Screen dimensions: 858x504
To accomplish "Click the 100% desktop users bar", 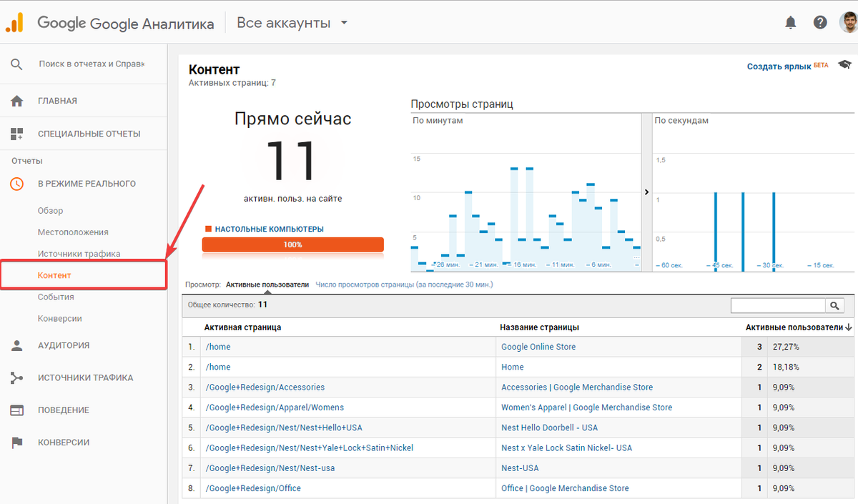I will tap(292, 244).
